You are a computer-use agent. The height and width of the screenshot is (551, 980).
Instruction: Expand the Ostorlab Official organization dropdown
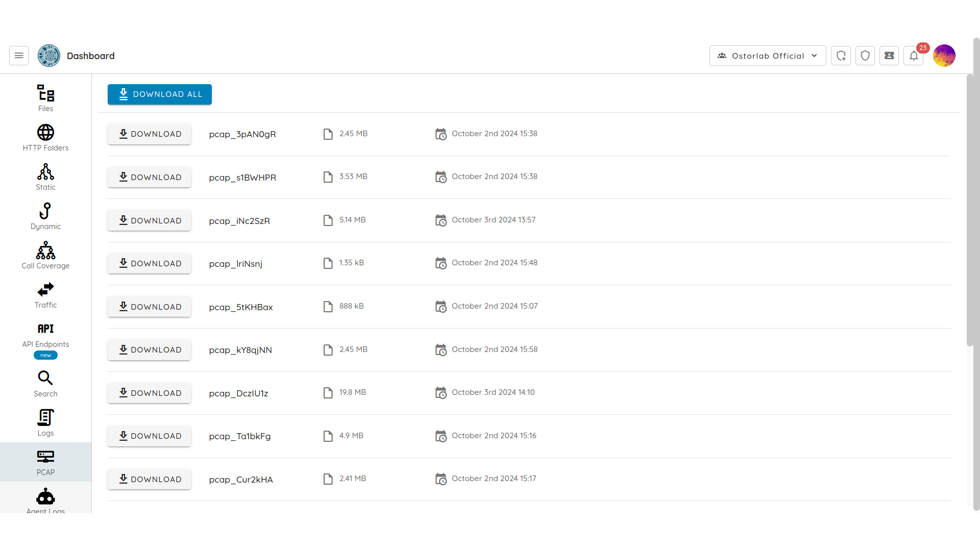[767, 56]
